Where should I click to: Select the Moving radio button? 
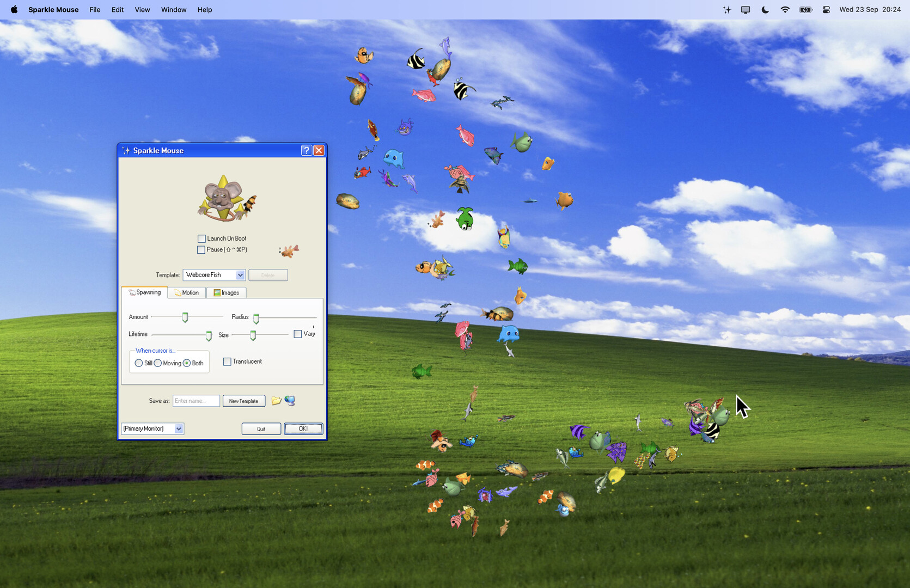158,363
